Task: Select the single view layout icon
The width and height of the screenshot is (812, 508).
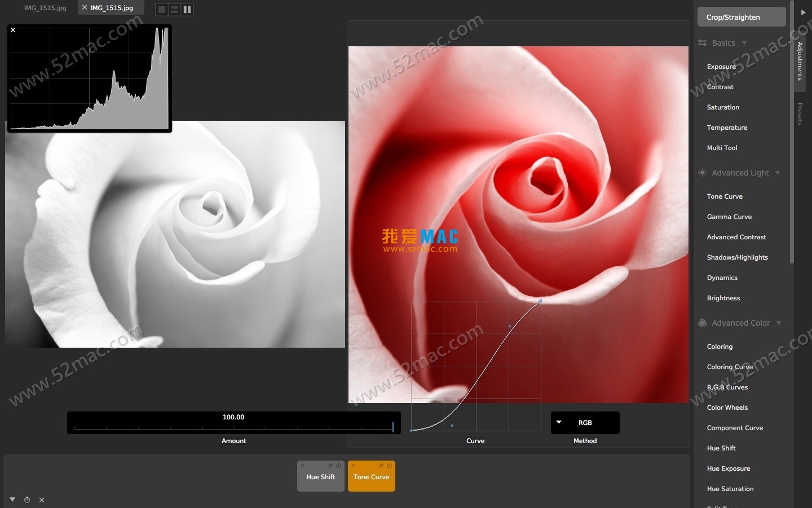Action: (162, 10)
